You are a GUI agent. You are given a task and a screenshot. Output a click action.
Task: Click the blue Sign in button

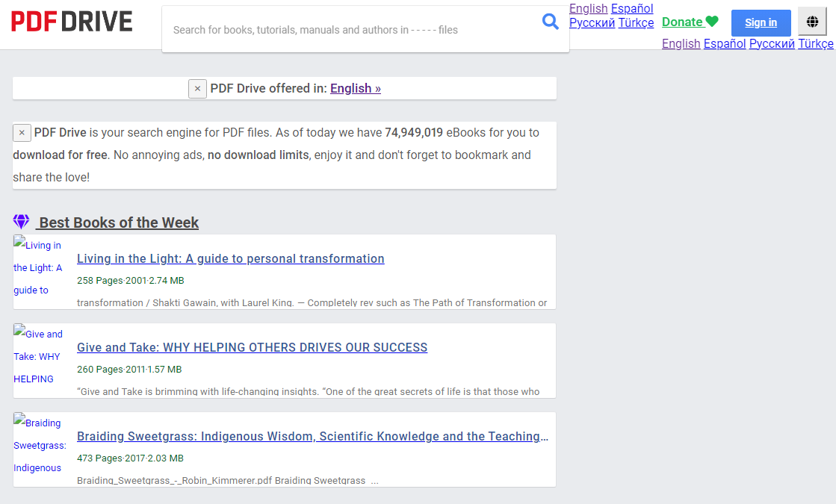pos(761,23)
